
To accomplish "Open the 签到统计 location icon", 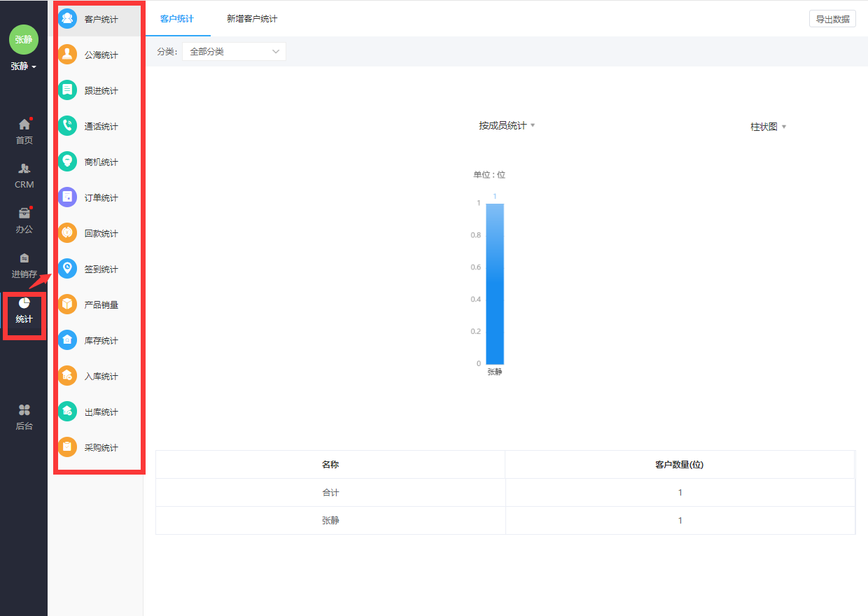I will tap(68, 269).
